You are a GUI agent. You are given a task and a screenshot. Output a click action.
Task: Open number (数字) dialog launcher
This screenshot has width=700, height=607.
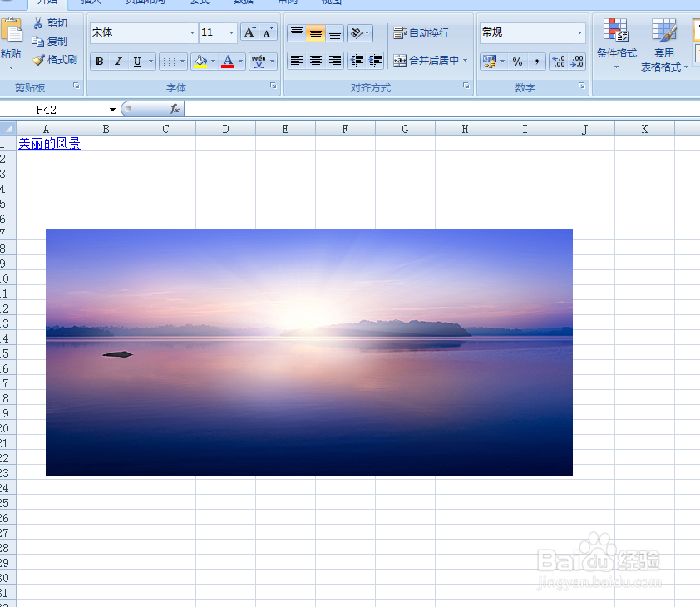(582, 86)
